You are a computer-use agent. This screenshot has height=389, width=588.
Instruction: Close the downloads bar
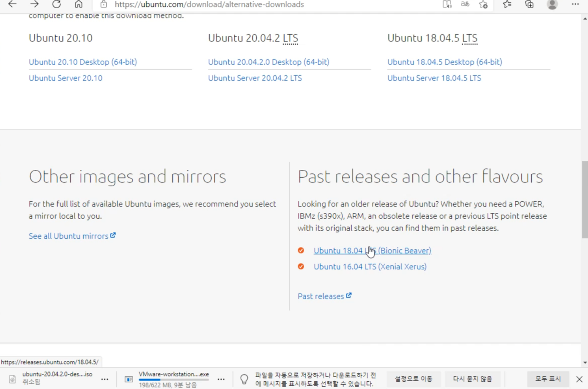579,379
